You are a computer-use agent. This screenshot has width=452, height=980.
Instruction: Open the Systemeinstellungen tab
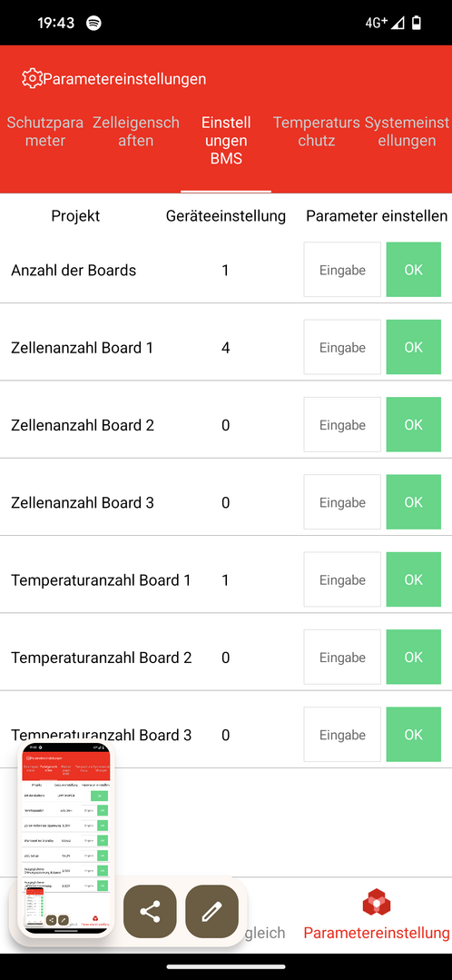point(407,132)
